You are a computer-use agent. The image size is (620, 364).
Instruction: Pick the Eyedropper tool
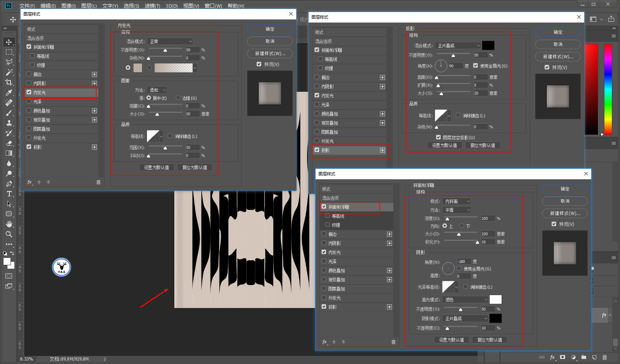[9, 93]
